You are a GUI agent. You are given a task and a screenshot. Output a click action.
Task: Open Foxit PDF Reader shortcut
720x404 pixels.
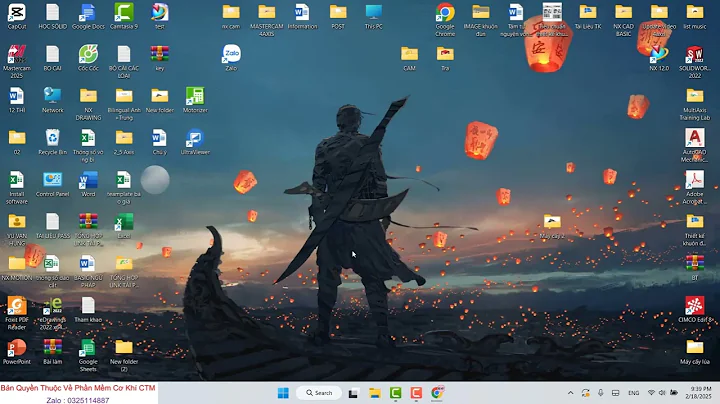tap(17, 313)
